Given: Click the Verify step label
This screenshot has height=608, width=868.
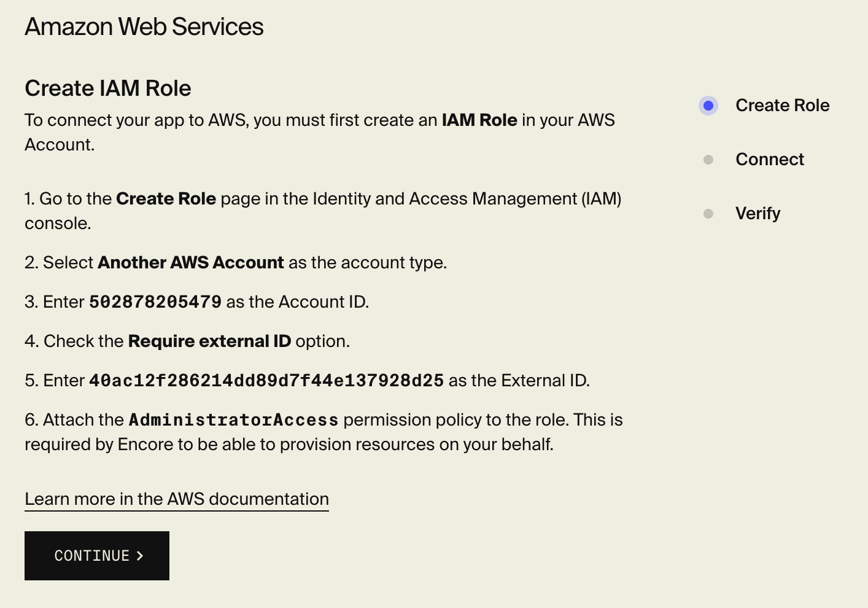Looking at the screenshot, I should [x=758, y=214].
